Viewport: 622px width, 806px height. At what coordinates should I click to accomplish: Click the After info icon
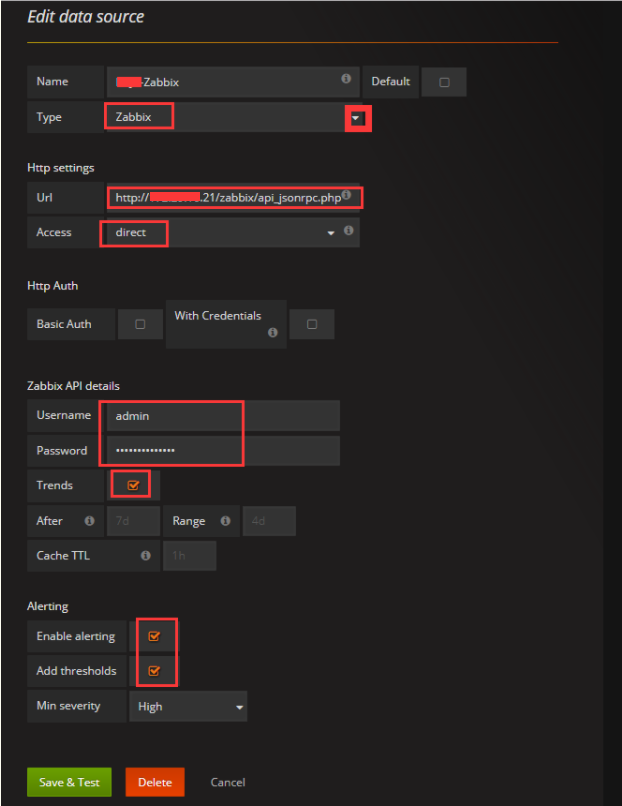89,521
